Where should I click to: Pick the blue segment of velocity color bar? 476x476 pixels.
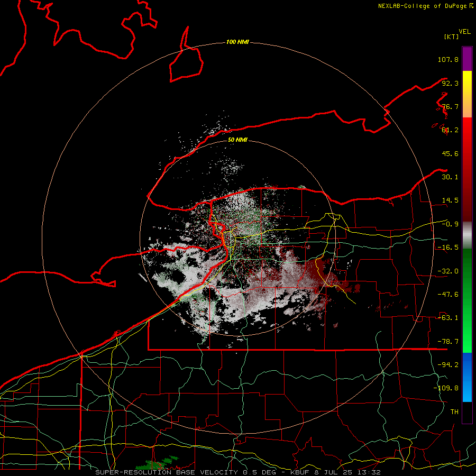click(x=467, y=377)
